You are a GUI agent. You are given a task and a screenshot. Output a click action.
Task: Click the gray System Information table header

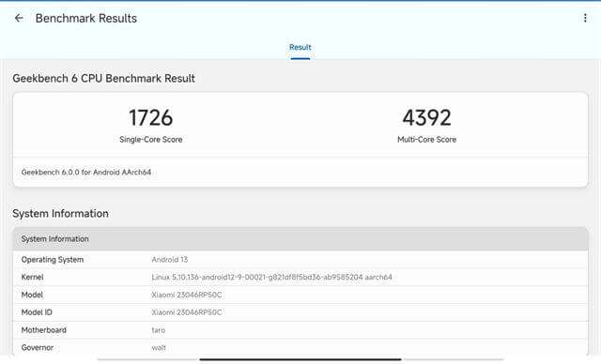(300, 239)
